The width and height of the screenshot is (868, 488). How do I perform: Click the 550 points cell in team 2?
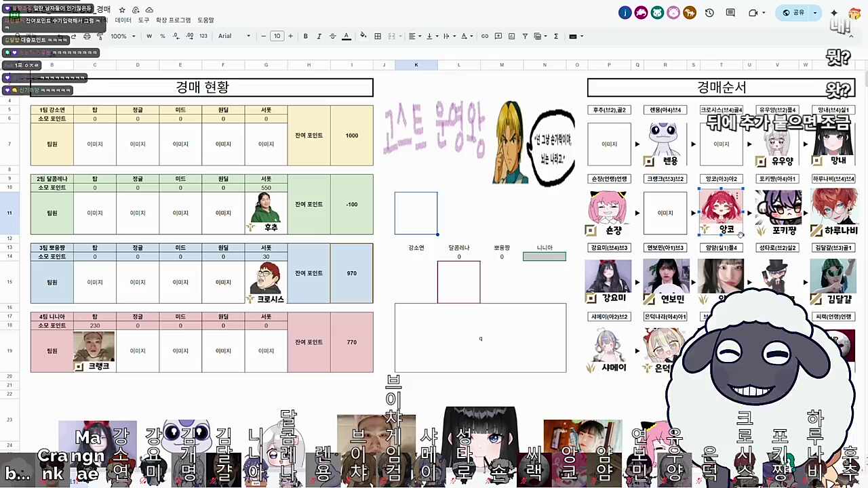click(266, 188)
